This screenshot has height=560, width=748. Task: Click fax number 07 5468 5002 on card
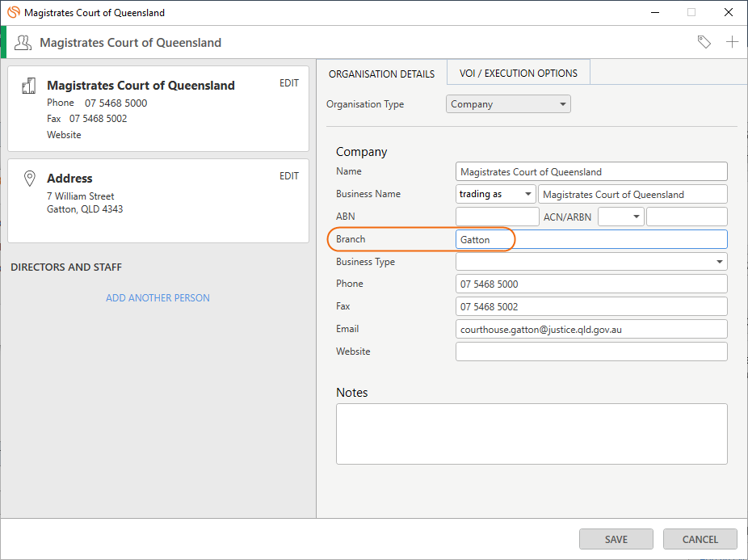pos(99,119)
